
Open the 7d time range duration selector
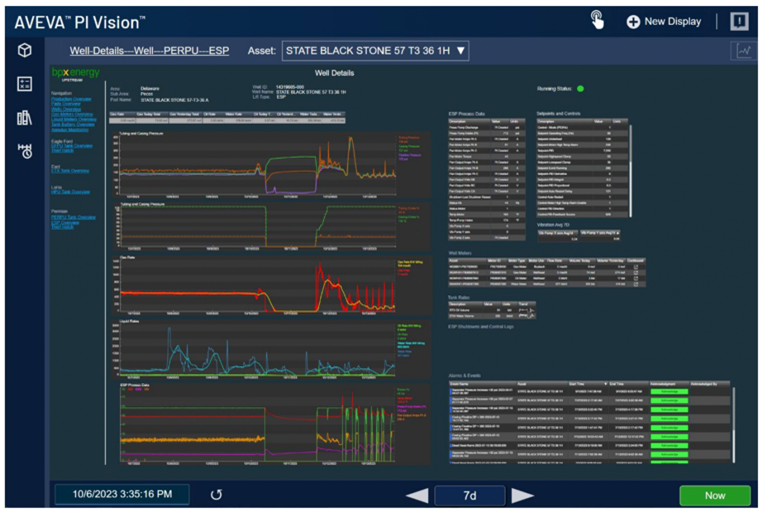(x=469, y=494)
